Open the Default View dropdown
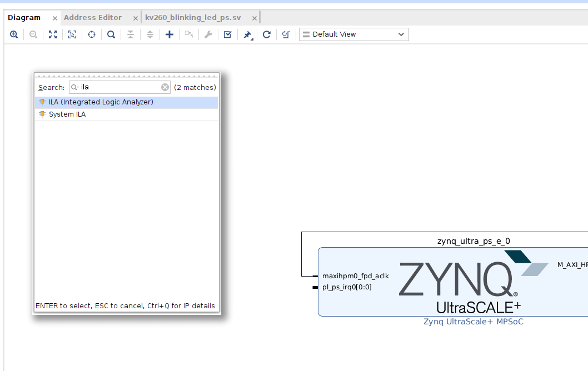Viewport: 588px width, 371px height. [353, 34]
